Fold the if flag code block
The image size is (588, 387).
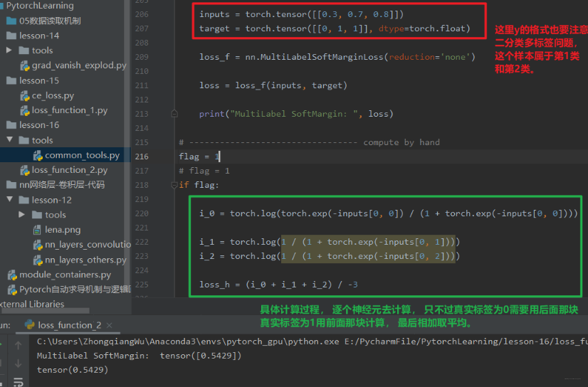click(x=174, y=185)
